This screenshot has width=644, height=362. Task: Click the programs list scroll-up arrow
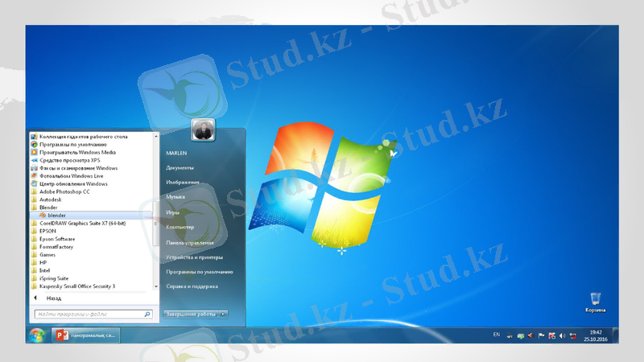coord(156,136)
